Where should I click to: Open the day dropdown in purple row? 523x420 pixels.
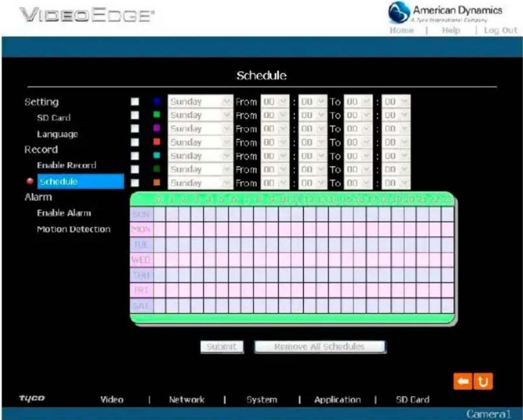pos(200,128)
